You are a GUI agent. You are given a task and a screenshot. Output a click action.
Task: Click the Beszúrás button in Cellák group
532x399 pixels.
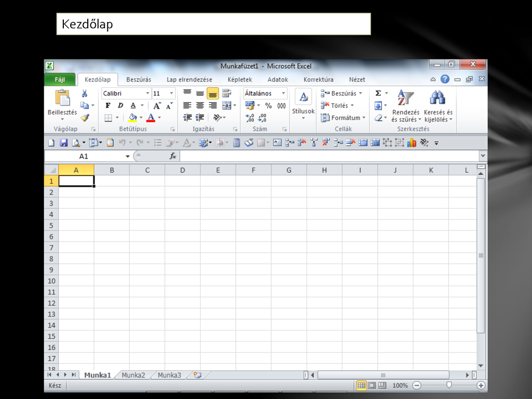pyautogui.click(x=342, y=93)
